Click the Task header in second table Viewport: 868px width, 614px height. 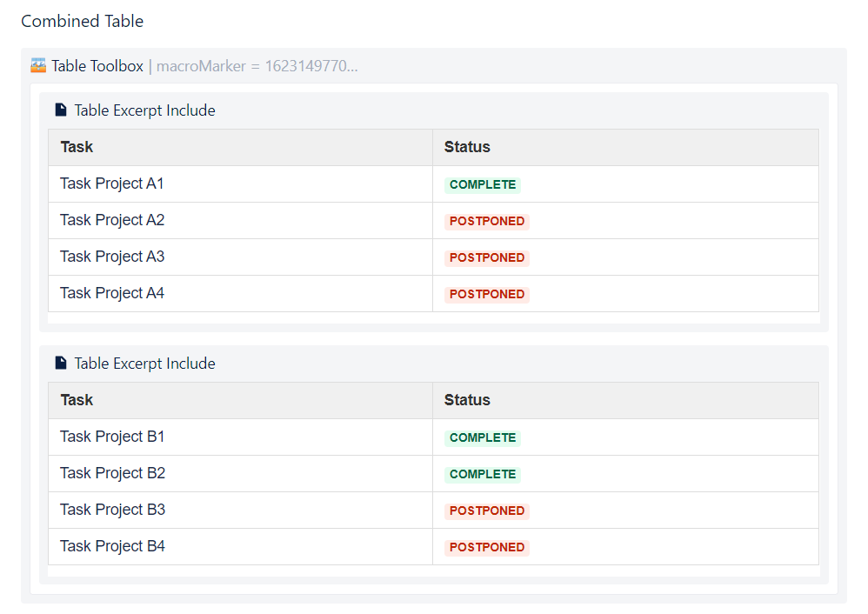pyautogui.click(x=77, y=400)
